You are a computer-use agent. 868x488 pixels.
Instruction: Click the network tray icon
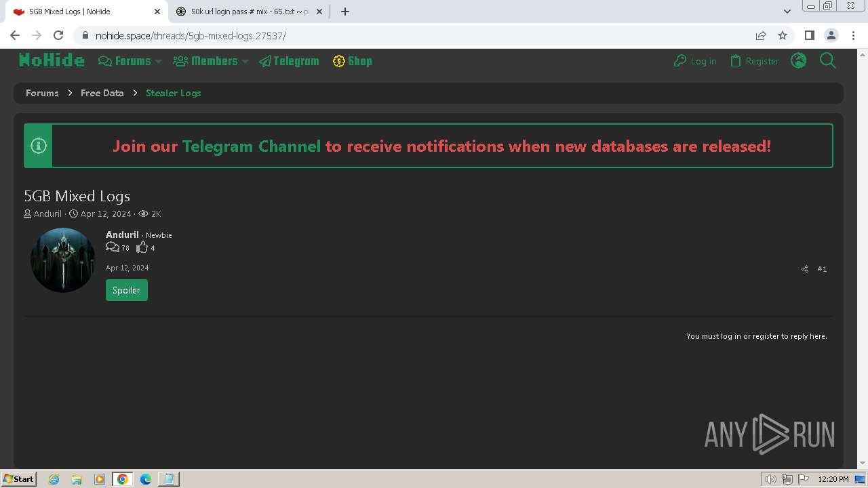(x=787, y=479)
